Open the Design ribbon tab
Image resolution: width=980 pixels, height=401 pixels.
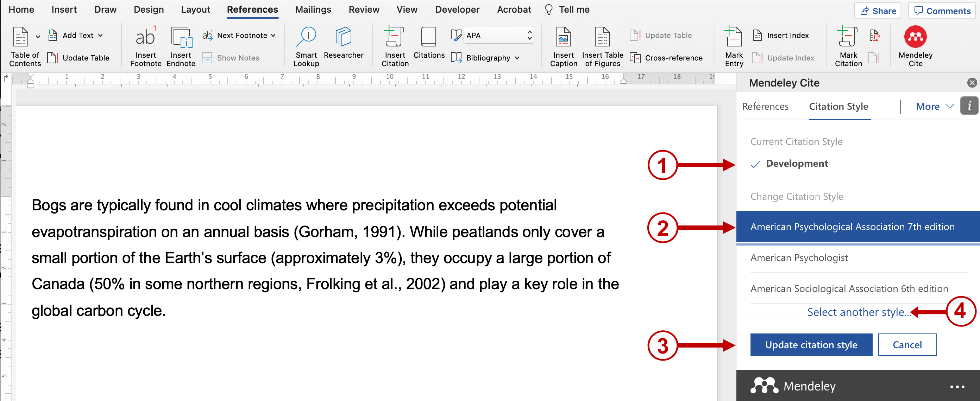pos(149,9)
